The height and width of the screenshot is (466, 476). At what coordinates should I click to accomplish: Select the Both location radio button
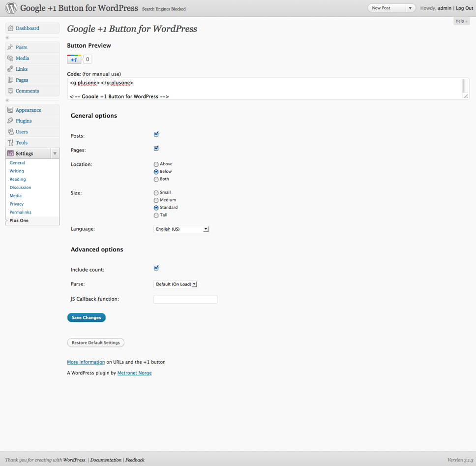tap(156, 179)
